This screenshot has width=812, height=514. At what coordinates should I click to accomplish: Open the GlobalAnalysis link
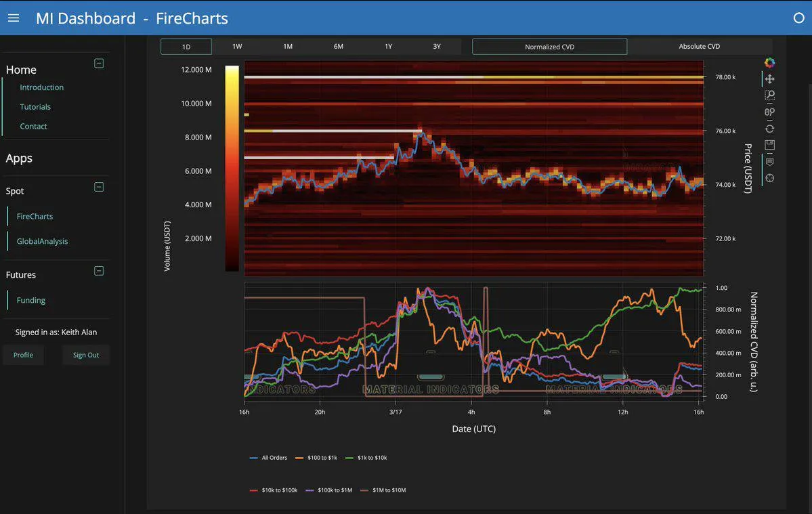click(42, 241)
